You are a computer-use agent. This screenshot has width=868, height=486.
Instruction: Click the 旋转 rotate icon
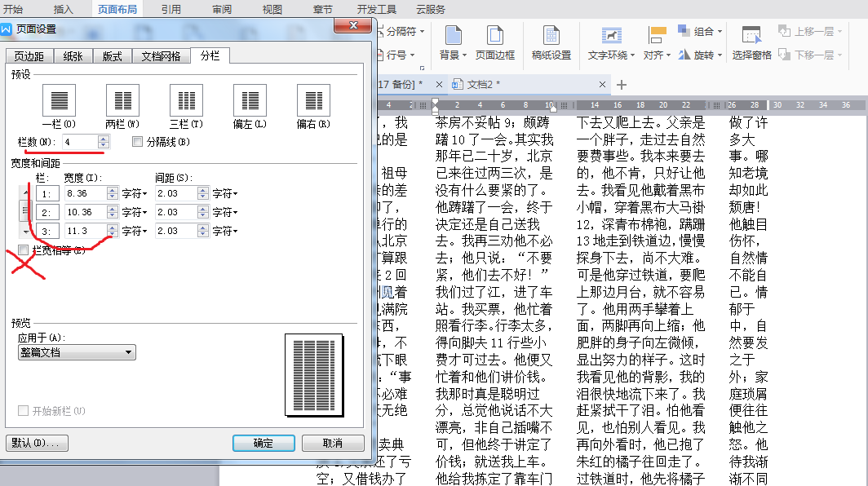click(684, 55)
